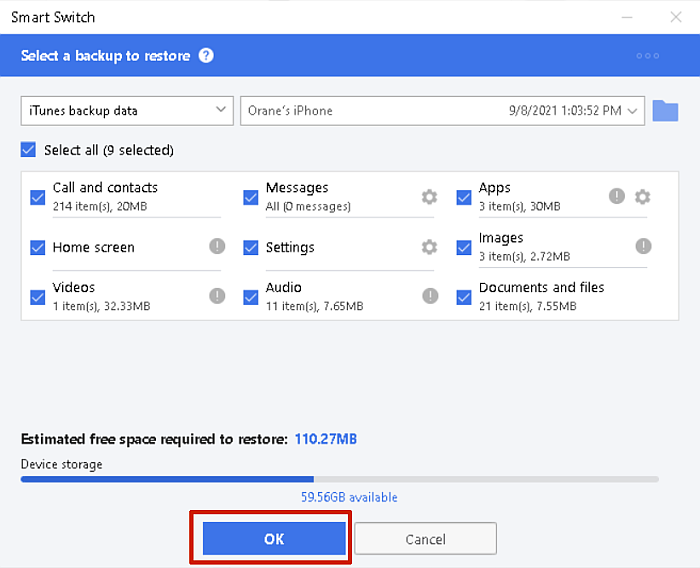This screenshot has width=700, height=568.
Task: Click '3 item(s), 30MB' under Apps
Action: tap(520, 206)
